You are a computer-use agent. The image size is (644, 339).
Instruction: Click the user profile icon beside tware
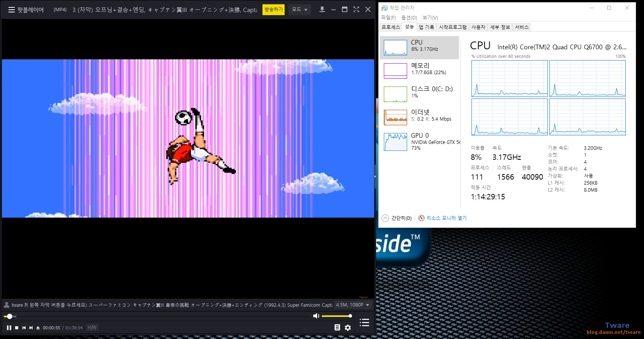[x=7, y=305]
